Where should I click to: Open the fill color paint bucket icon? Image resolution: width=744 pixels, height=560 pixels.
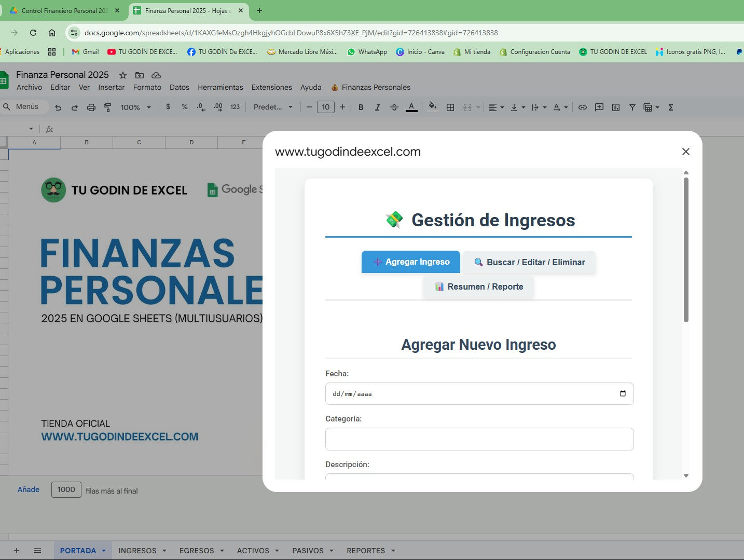coord(432,107)
